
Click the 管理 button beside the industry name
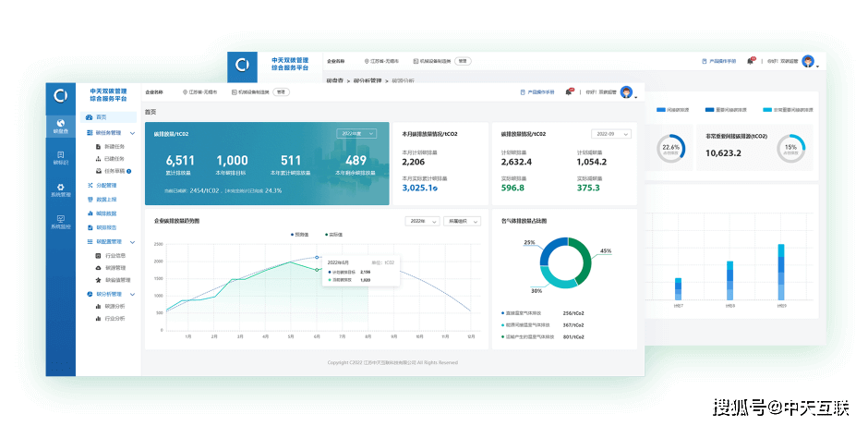(x=282, y=92)
